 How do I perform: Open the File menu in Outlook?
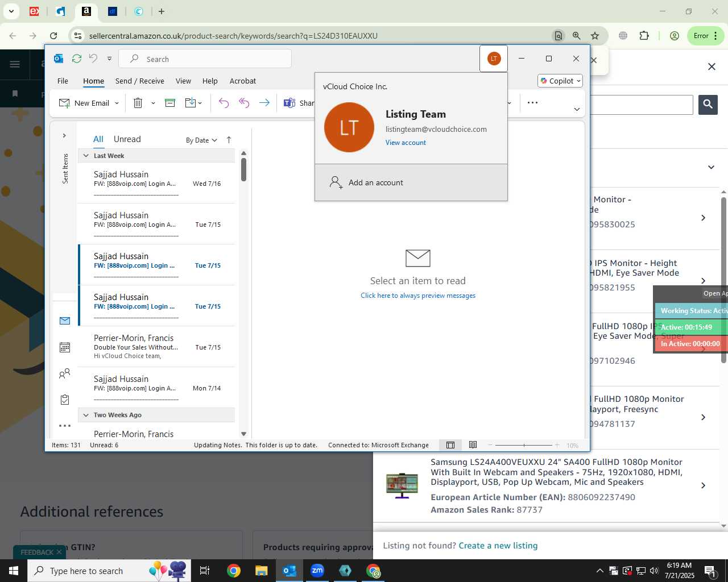[x=63, y=81]
